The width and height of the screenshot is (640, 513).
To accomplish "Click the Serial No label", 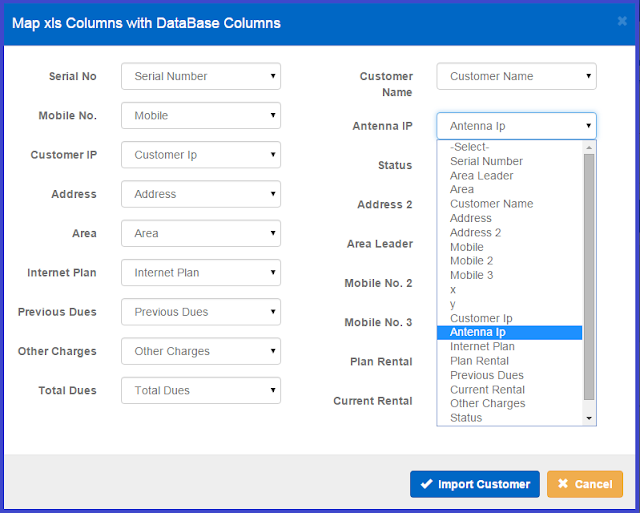I will pyautogui.click(x=73, y=76).
